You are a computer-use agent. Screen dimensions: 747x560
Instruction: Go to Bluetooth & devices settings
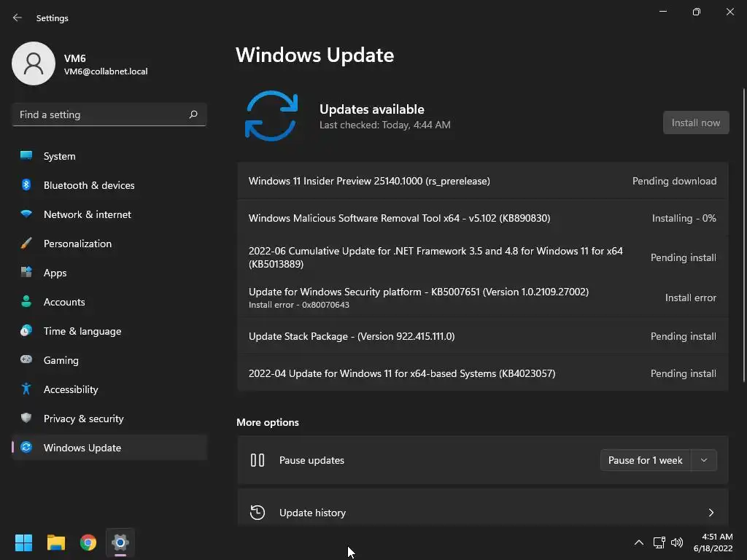[109, 185]
